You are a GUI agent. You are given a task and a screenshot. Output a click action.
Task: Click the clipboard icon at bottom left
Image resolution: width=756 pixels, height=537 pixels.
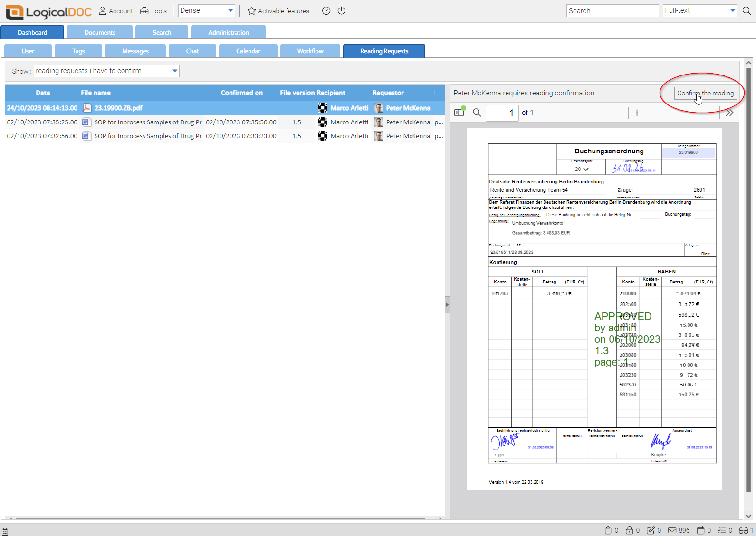(x=5, y=531)
